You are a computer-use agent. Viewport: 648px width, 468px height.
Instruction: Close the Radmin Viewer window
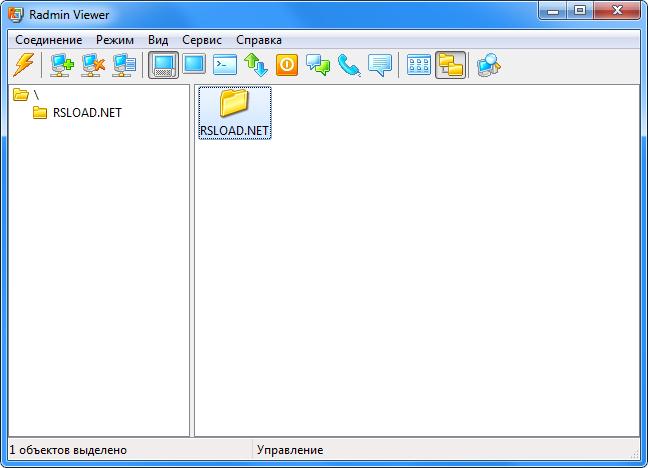coord(617,10)
